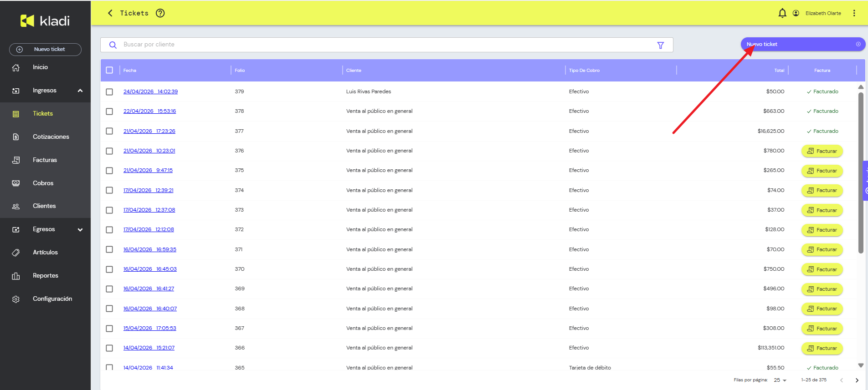This screenshot has width=868, height=390.
Task: Open ticket dated 16/04/2026 16:45:03
Action: point(150,269)
